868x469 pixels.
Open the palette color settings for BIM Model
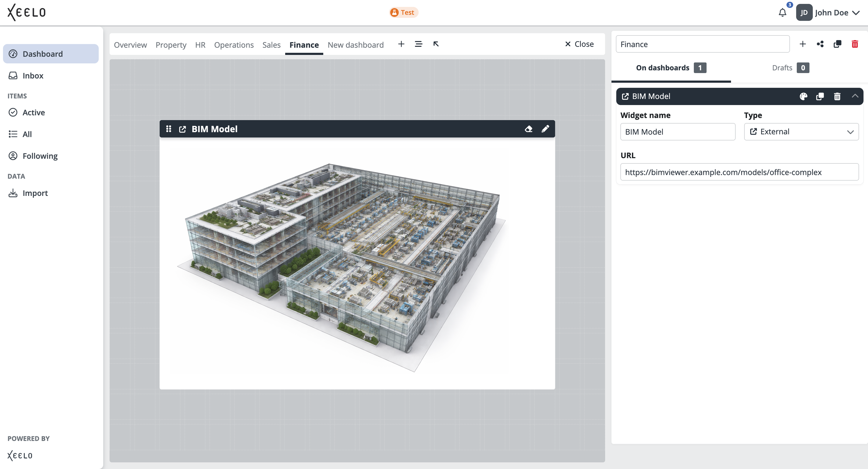[x=803, y=97]
